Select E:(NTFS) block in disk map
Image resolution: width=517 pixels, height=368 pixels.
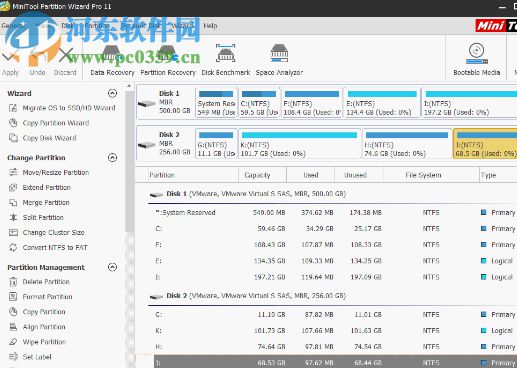pos(382,103)
